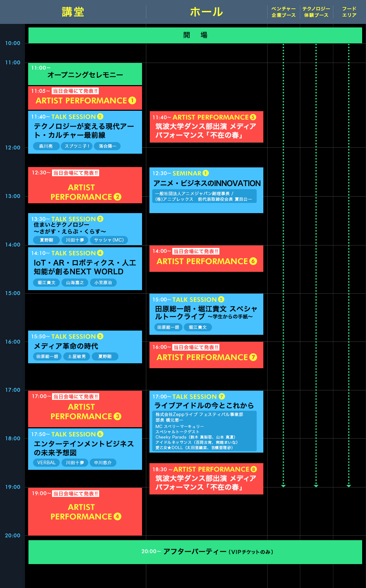The height and width of the screenshot is (588, 366).
Task: Click the 開場 banner at the top
Action: [x=195, y=35]
